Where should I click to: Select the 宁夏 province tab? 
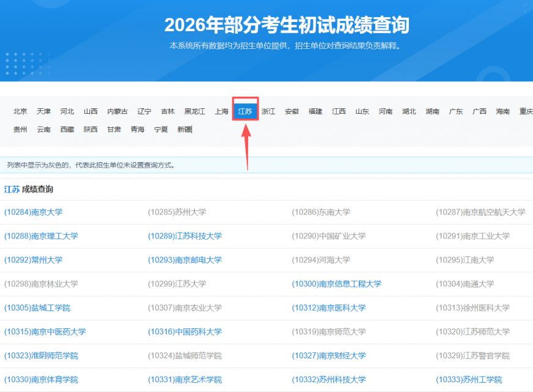[x=161, y=129]
